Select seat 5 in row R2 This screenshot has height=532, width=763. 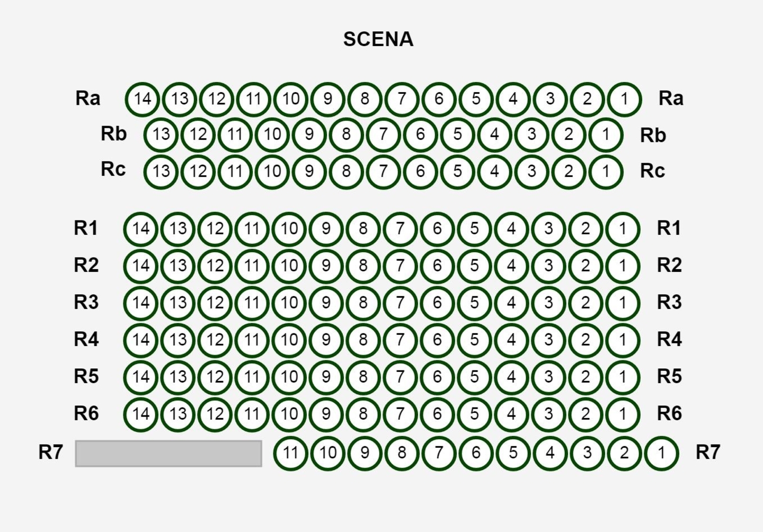point(474,265)
